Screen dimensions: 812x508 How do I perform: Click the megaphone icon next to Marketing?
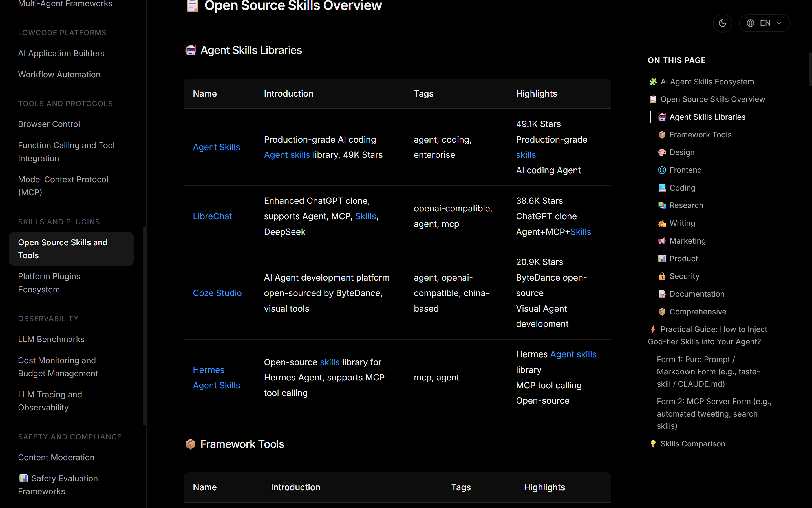pos(662,241)
